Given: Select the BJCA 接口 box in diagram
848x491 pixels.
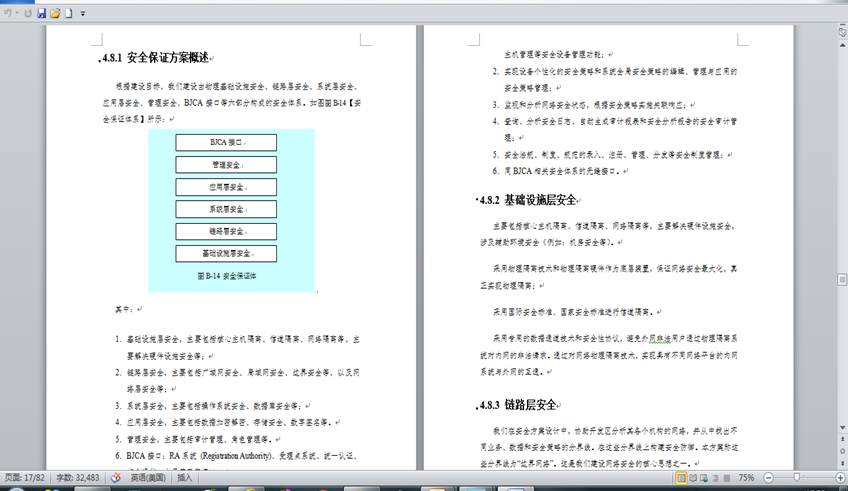Looking at the screenshot, I should 226,142.
